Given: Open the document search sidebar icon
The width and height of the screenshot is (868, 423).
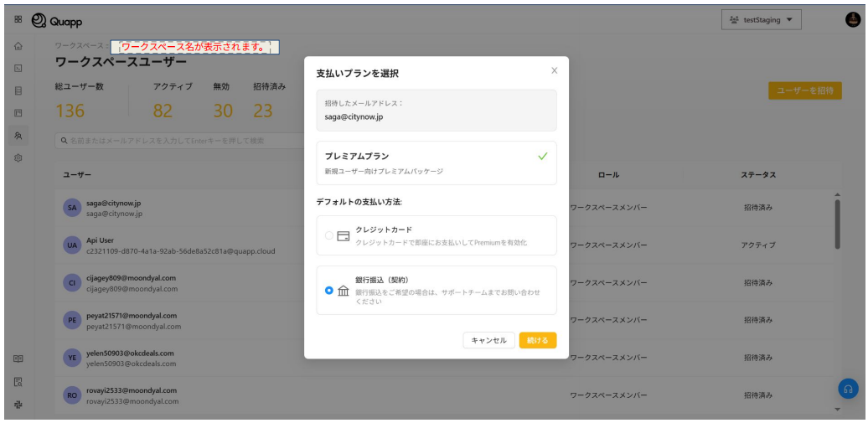Looking at the screenshot, I should (18, 381).
